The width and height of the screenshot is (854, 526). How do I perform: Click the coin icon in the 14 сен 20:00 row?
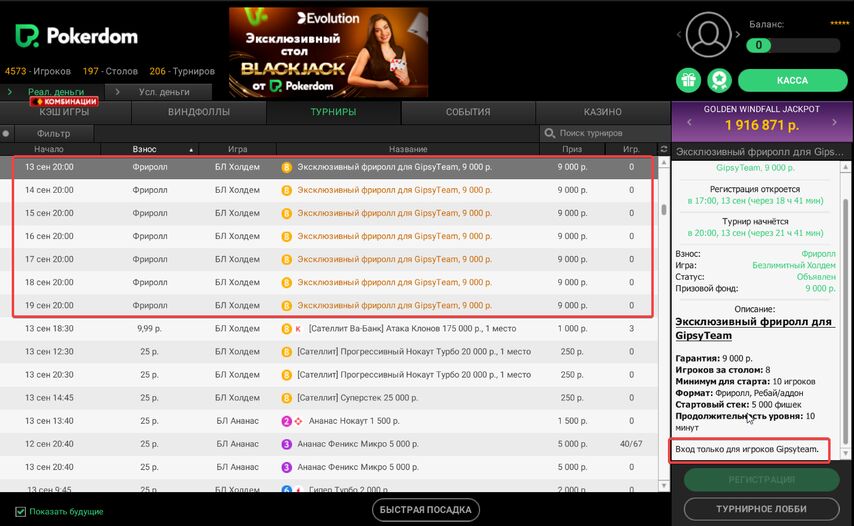(286, 191)
